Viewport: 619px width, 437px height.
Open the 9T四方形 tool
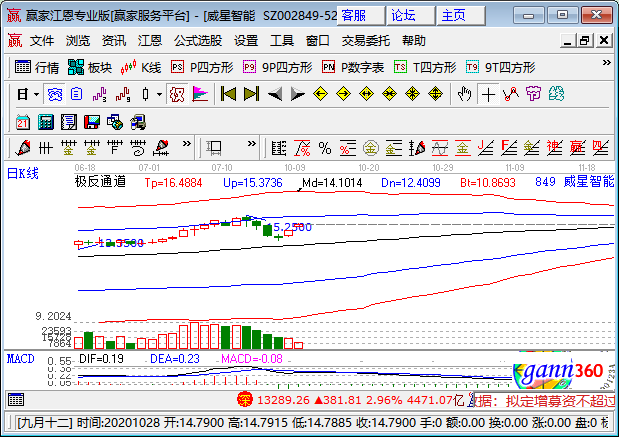500,68
